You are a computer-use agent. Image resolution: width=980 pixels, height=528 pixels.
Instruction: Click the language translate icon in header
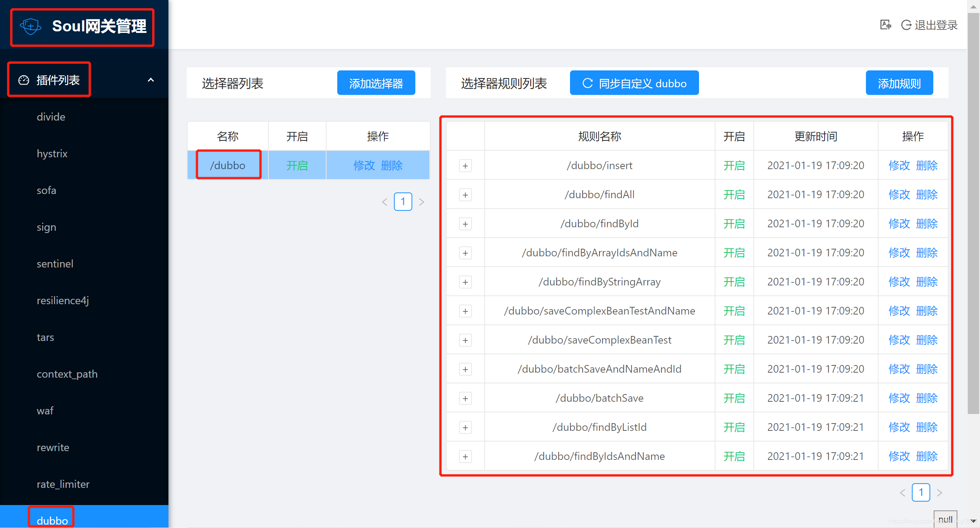(885, 25)
